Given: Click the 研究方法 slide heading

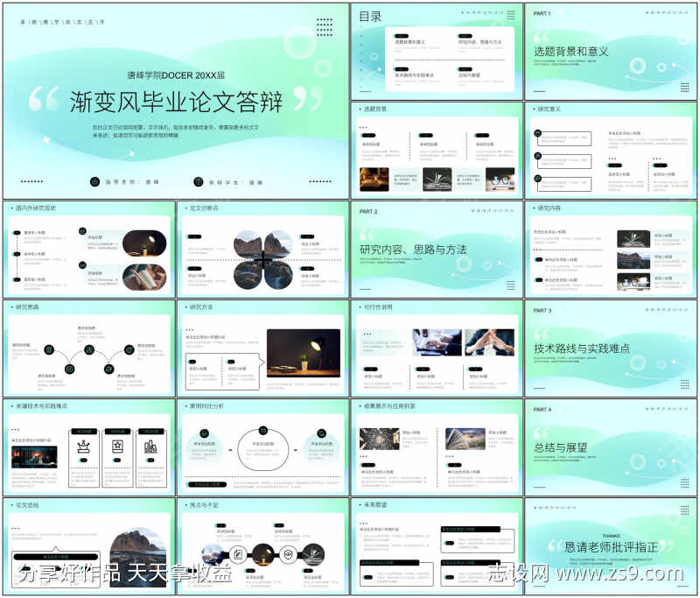Looking at the screenshot, I should coord(201,307).
